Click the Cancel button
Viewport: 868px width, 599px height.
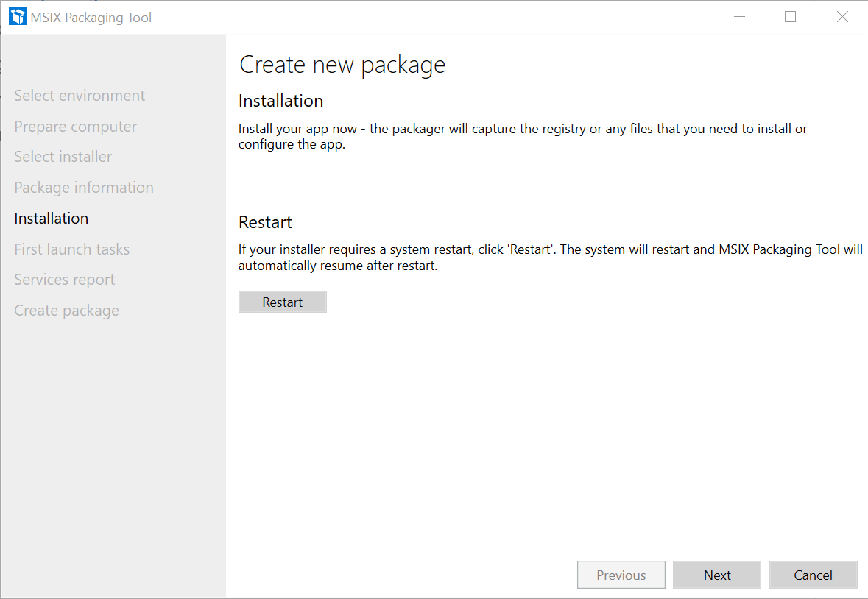click(813, 575)
